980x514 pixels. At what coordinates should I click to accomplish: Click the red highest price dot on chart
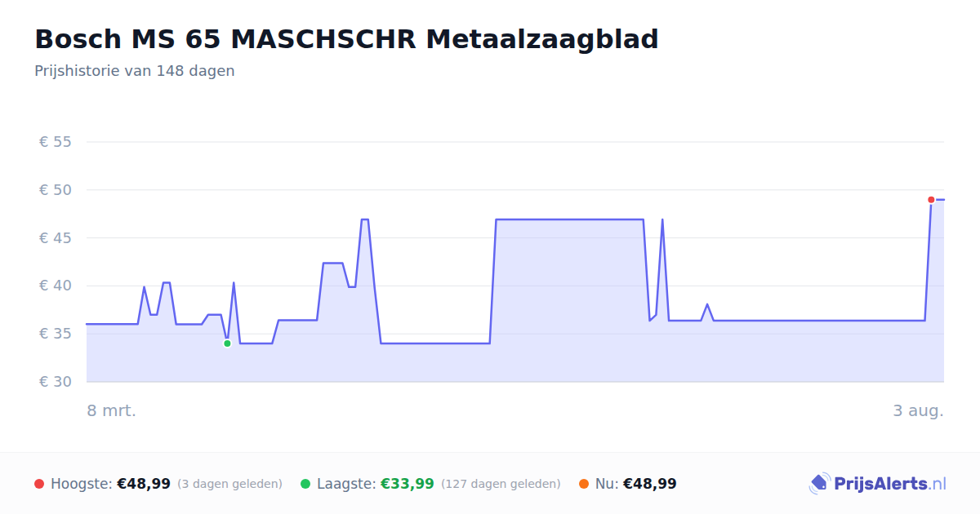[931, 200]
